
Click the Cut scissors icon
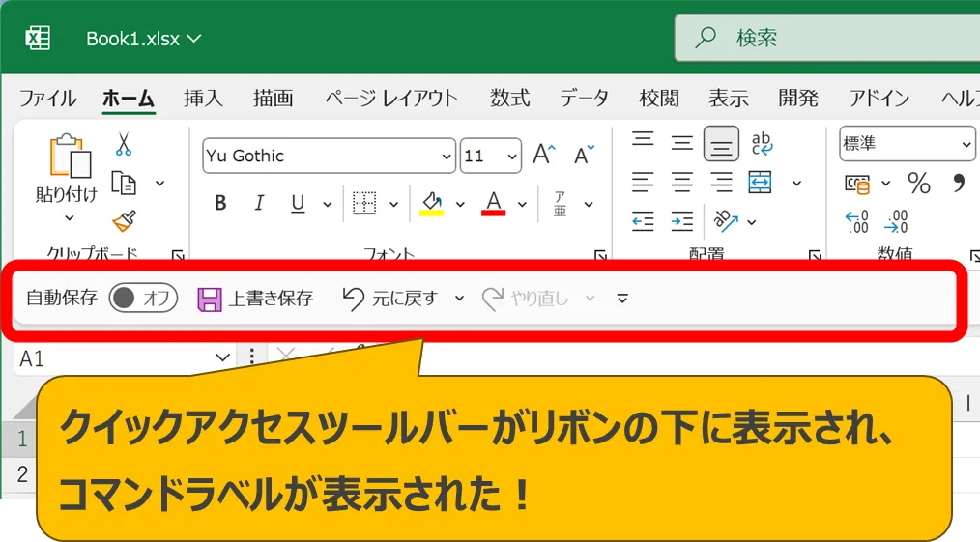point(124,145)
